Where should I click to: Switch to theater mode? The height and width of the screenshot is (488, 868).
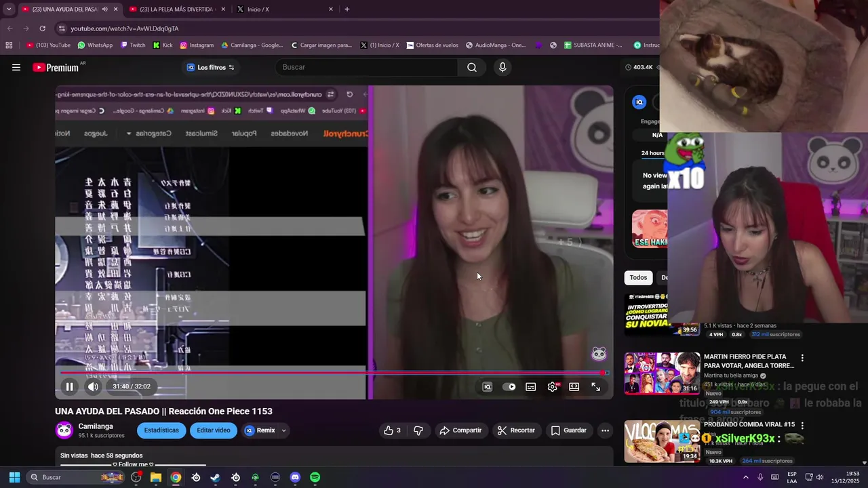pyautogui.click(x=574, y=386)
